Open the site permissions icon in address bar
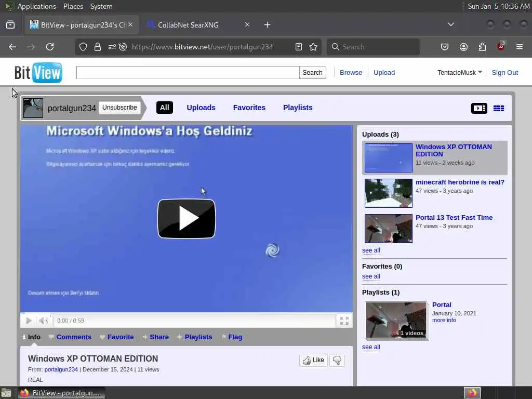Image resolution: width=532 pixels, height=399 pixels. pyautogui.click(x=112, y=47)
